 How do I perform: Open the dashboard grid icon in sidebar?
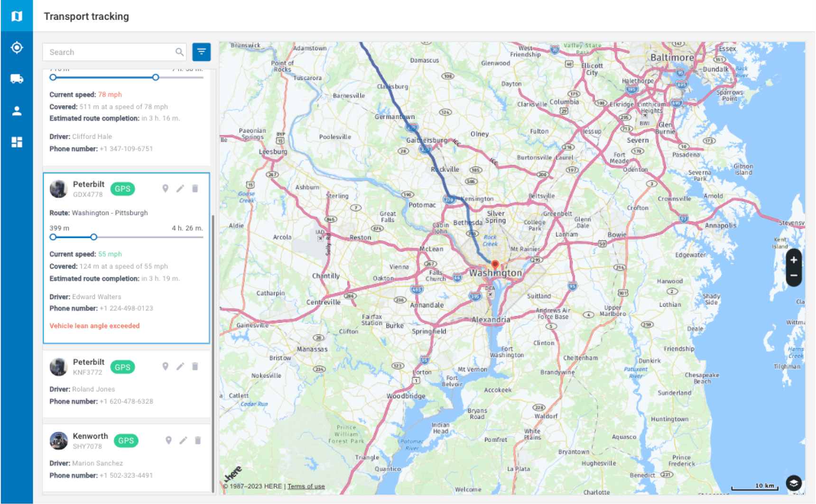17,142
